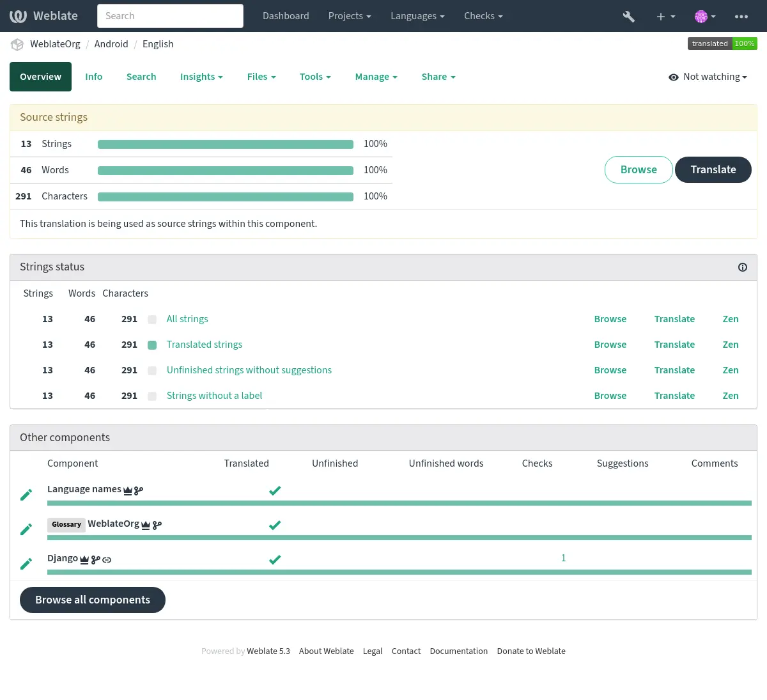
Task: Open the plus add menu
Action: click(665, 17)
